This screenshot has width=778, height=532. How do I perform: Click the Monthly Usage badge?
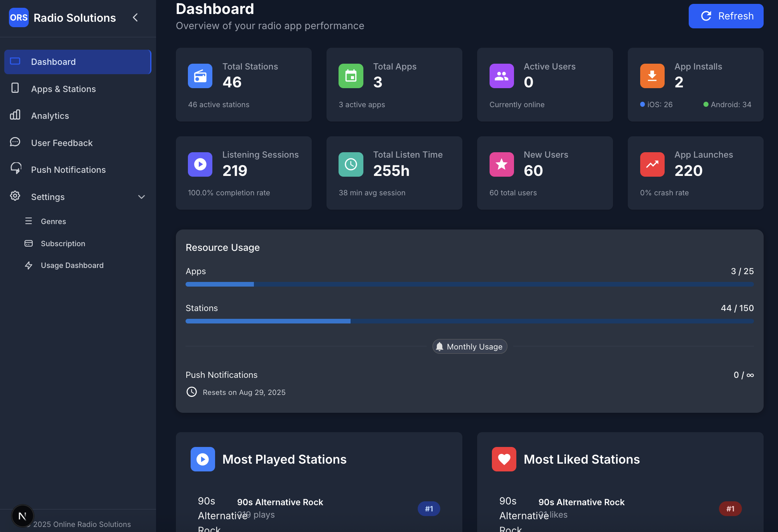click(x=469, y=346)
